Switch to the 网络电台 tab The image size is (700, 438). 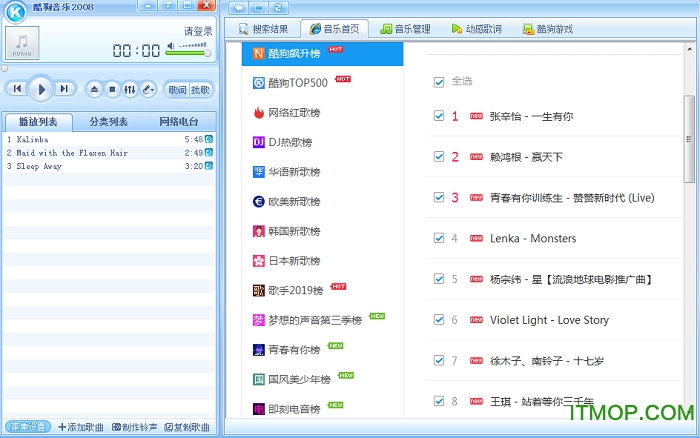[x=179, y=121]
